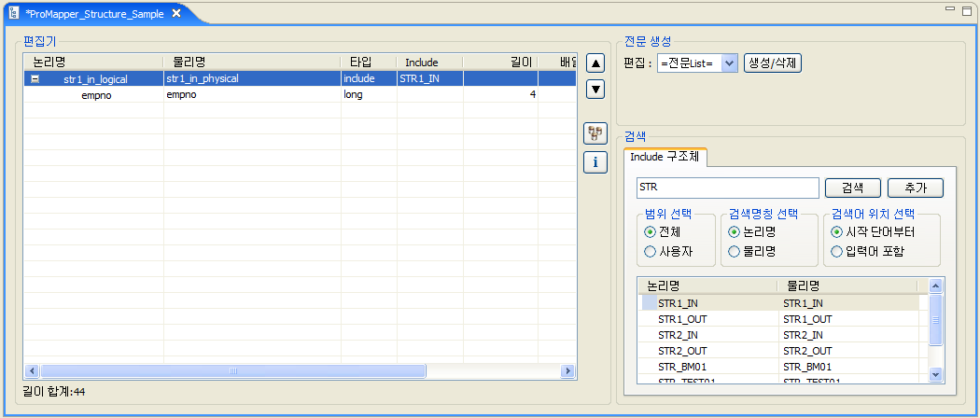The height and width of the screenshot is (418, 980).
Task: Click search results scrollbar down arrow
Action: (935, 374)
